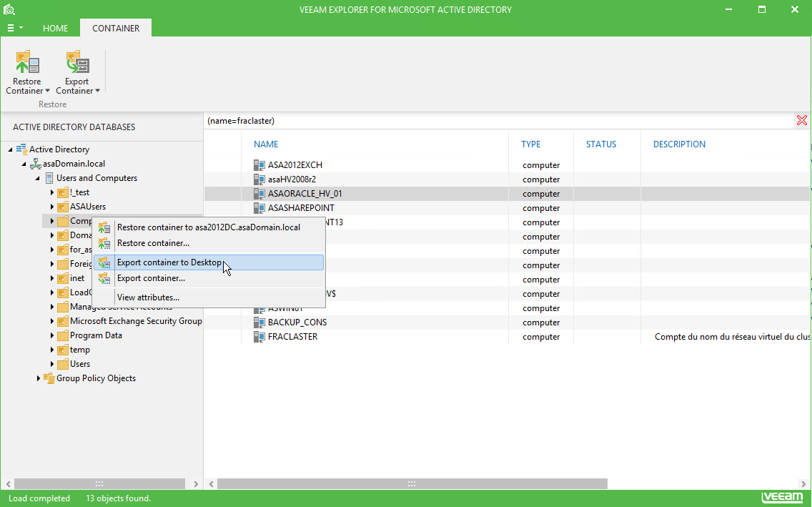
Task: Click the BACKUP_CONS computer icon
Action: (259, 322)
